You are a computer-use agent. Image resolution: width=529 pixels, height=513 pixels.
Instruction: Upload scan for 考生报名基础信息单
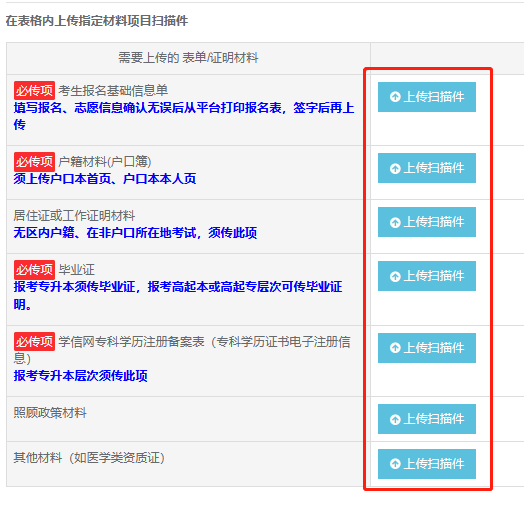pos(426,97)
